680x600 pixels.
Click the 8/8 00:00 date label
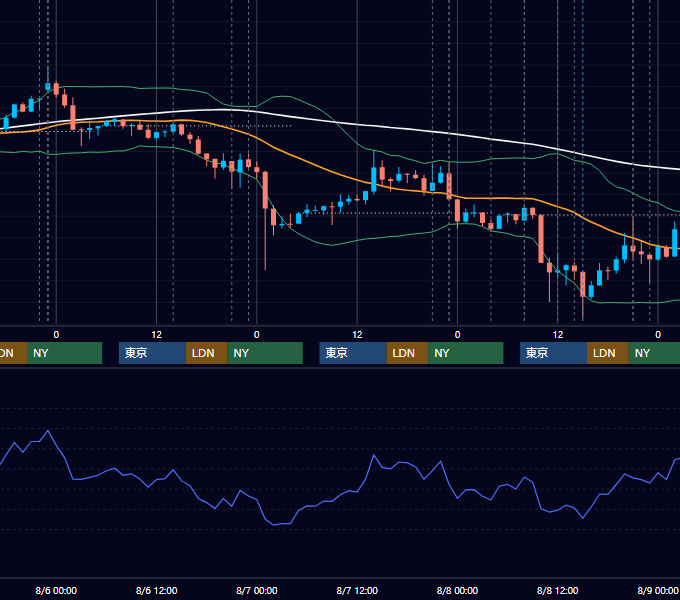point(457,590)
